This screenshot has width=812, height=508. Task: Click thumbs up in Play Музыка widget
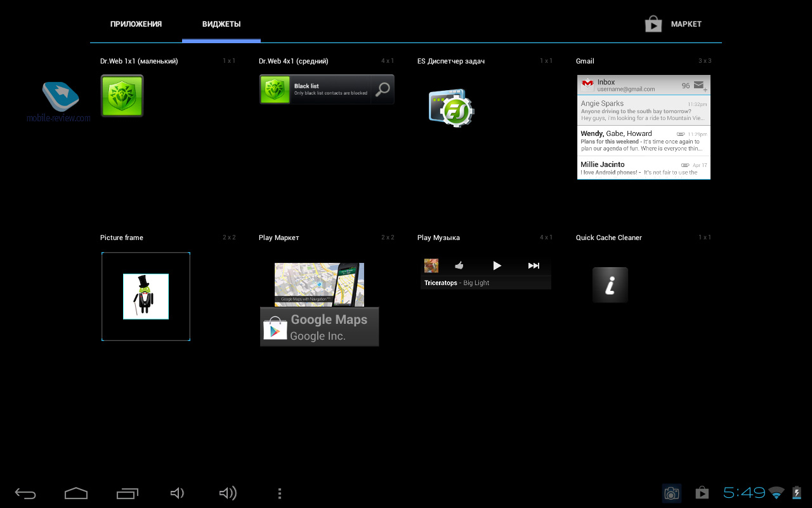tap(459, 265)
